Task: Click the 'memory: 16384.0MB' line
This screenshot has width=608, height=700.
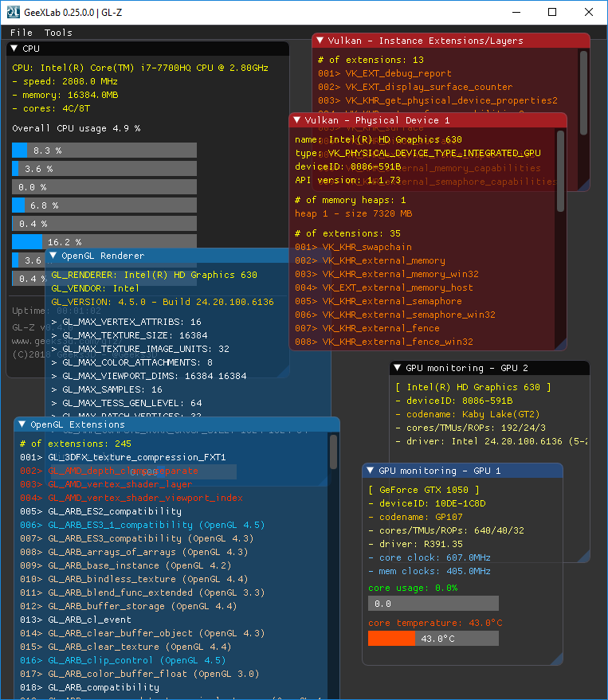Action: (x=65, y=95)
